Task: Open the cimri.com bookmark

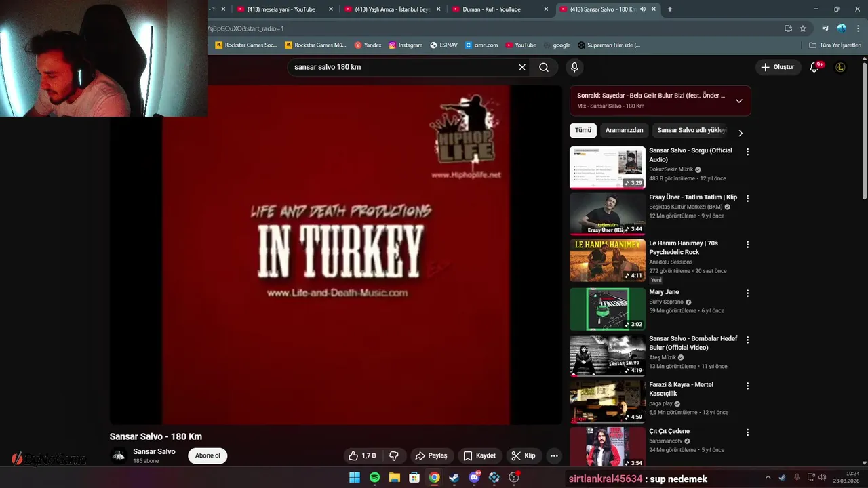Action: 481,45
